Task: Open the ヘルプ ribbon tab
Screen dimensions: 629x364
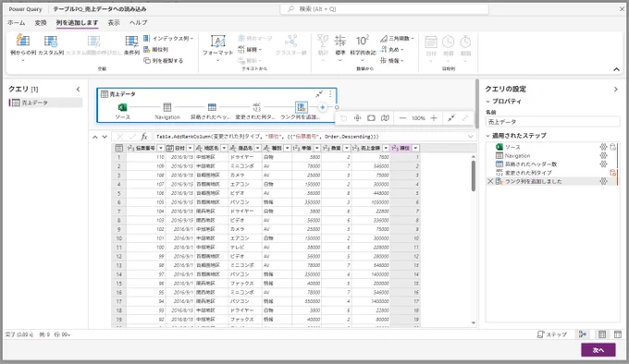Action: point(139,23)
